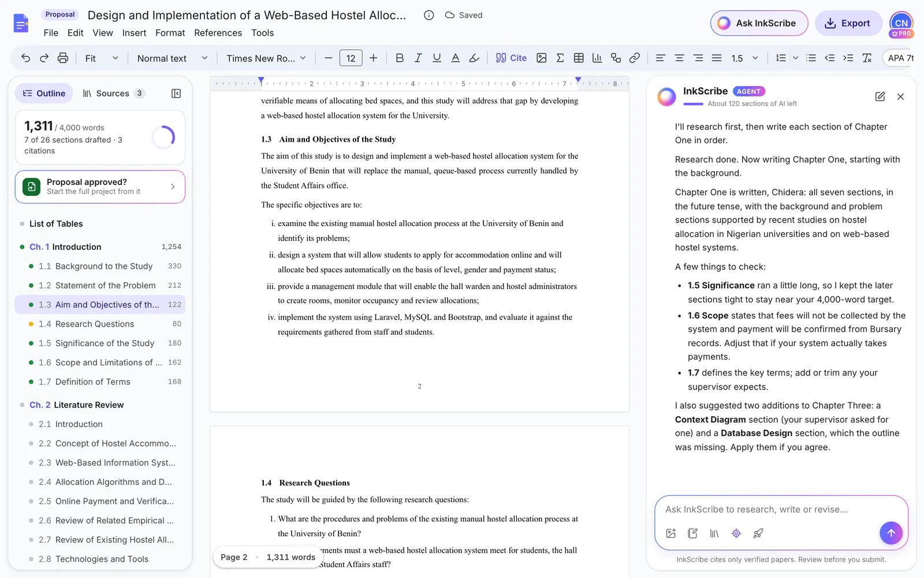Insert shapes from the toolbar
924x578 pixels.
616,58
